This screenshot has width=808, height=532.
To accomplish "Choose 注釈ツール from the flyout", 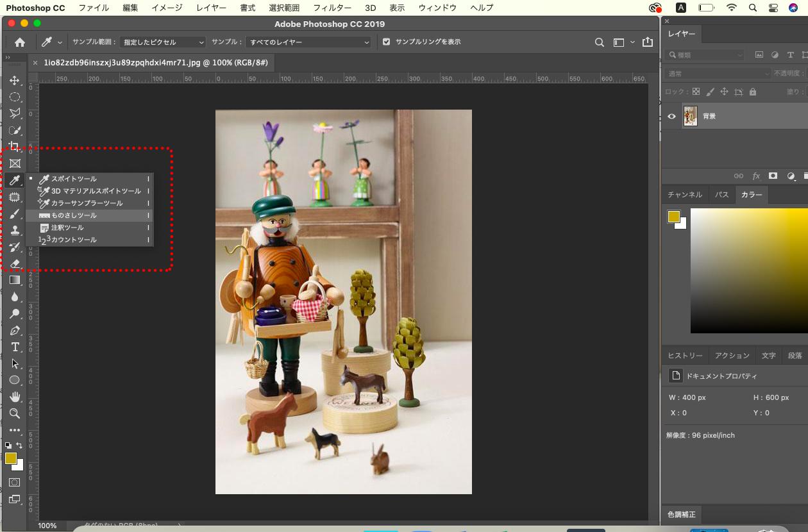I will [x=90, y=228].
